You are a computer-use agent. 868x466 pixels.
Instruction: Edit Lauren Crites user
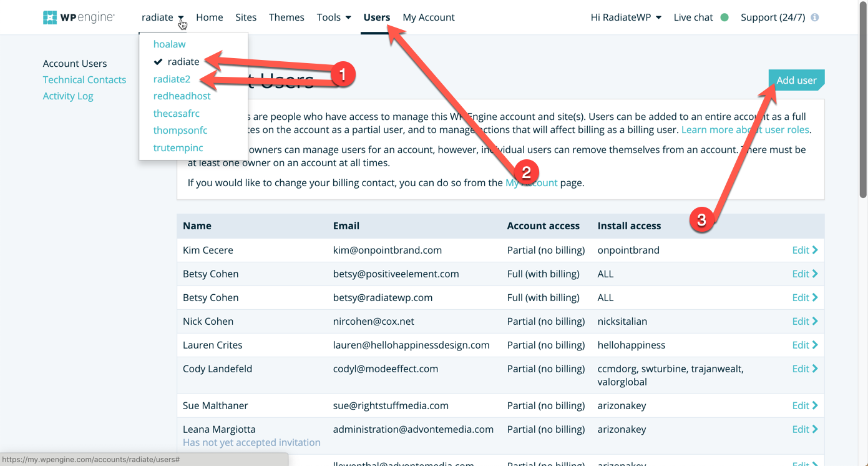(x=805, y=345)
